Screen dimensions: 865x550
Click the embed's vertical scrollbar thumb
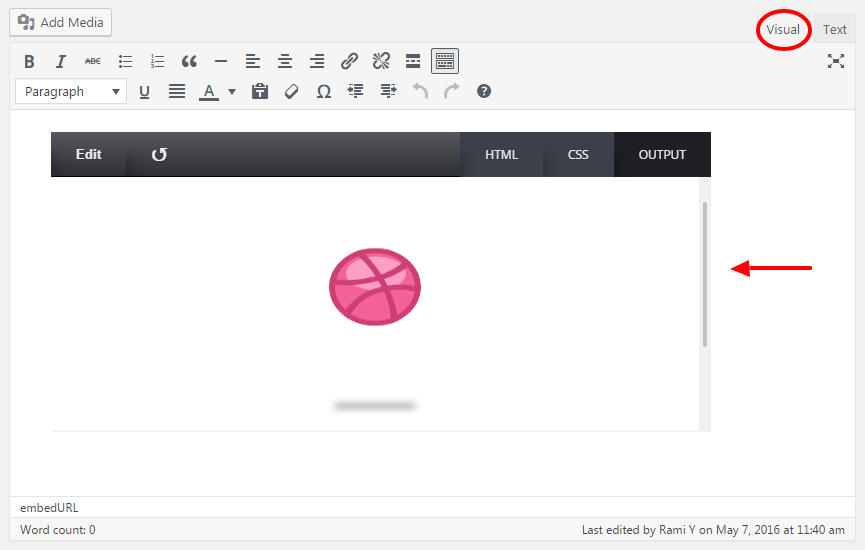point(705,275)
